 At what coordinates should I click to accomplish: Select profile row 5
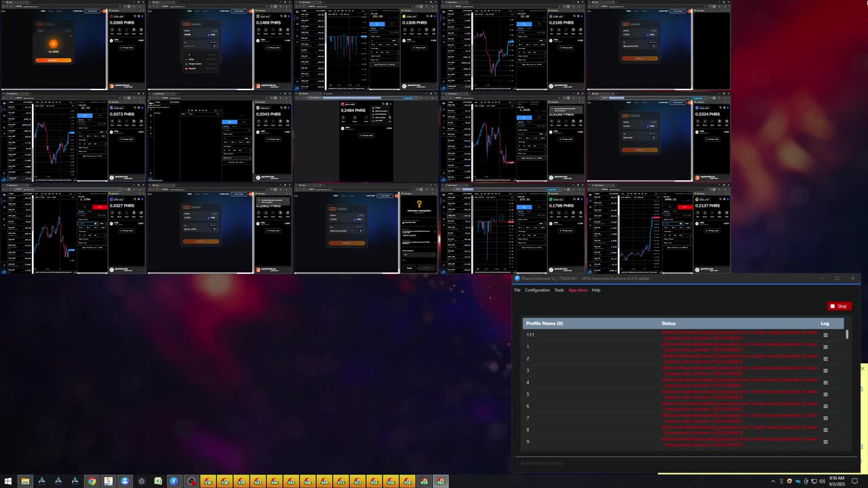point(684,394)
